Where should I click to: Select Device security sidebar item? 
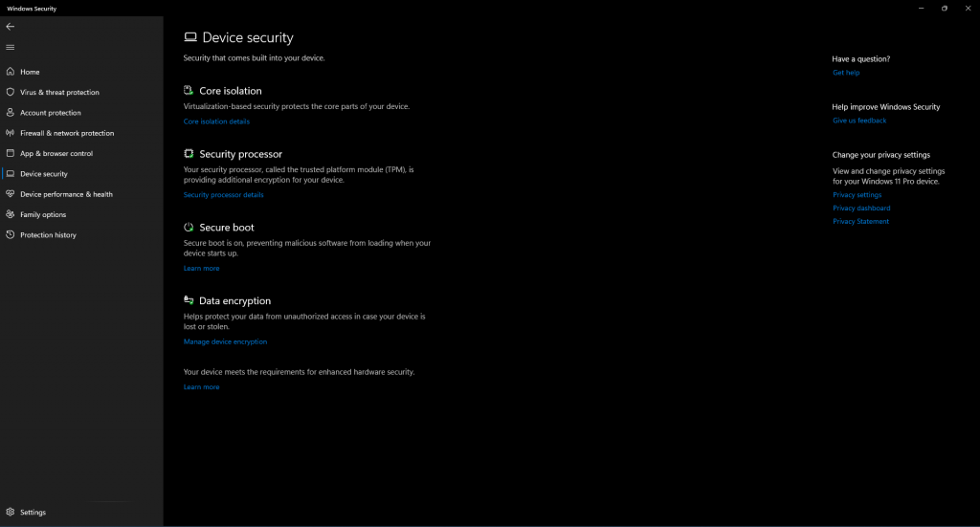(x=44, y=174)
